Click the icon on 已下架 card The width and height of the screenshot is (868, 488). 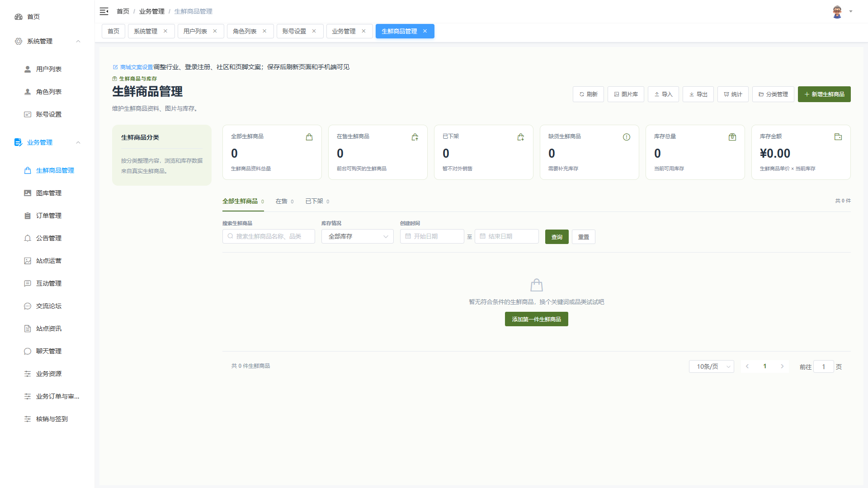pyautogui.click(x=521, y=137)
